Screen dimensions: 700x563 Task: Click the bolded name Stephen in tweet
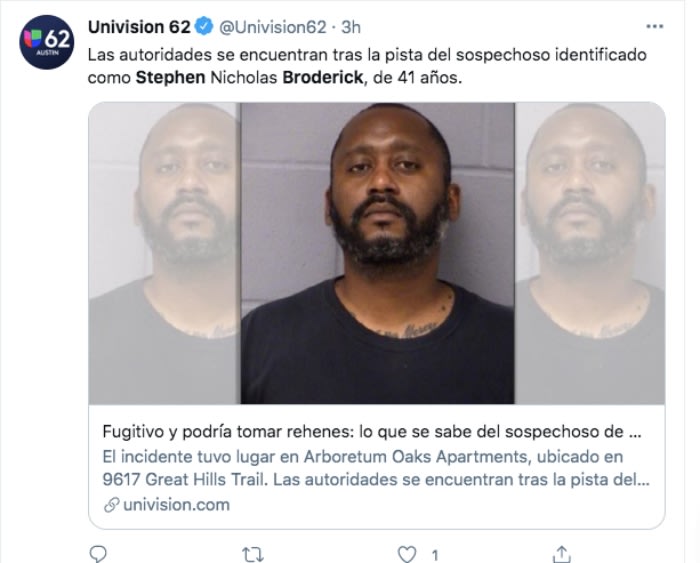tap(171, 78)
